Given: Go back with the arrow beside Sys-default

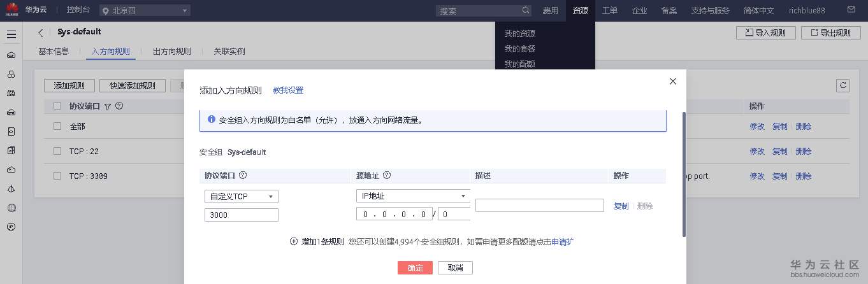Looking at the screenshot, I should click(41, 33).
